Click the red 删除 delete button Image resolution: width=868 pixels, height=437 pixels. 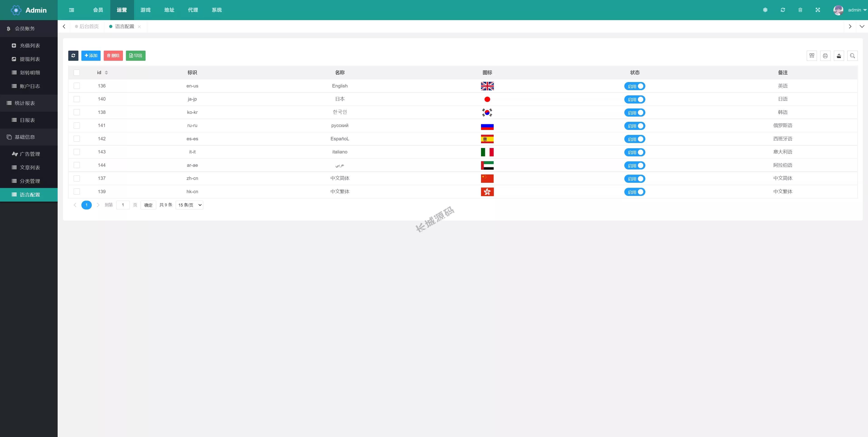pos(113,56)
